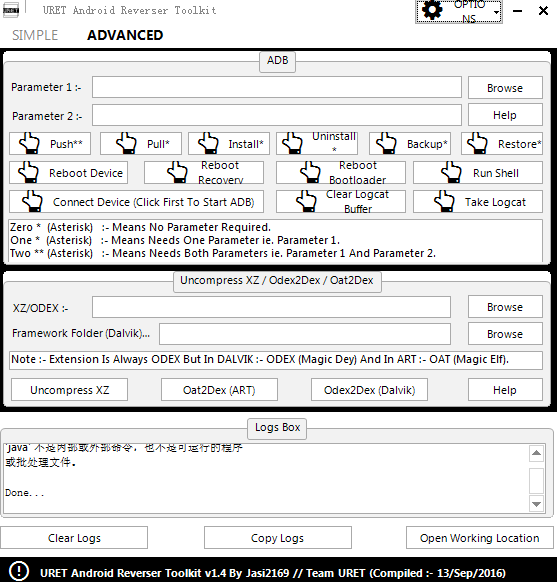557x582 pixels.
Task: Click the 'Done. . .' log line
Action: pos(24,493)
